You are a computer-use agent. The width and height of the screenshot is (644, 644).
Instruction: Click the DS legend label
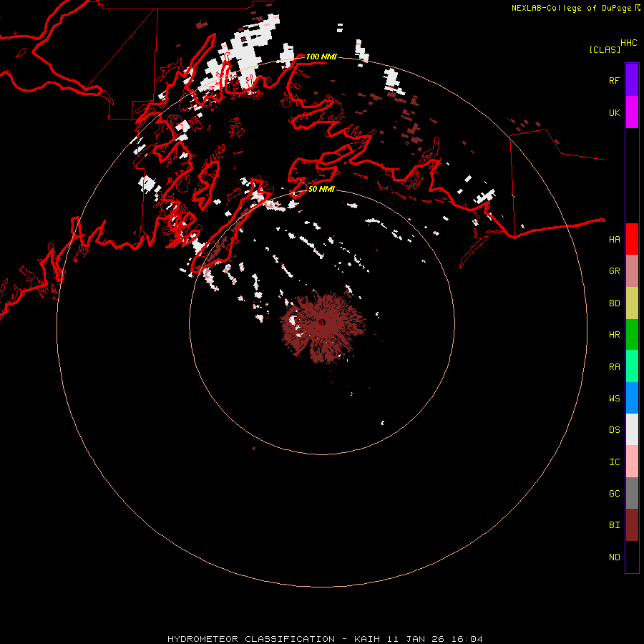(614, 430)
